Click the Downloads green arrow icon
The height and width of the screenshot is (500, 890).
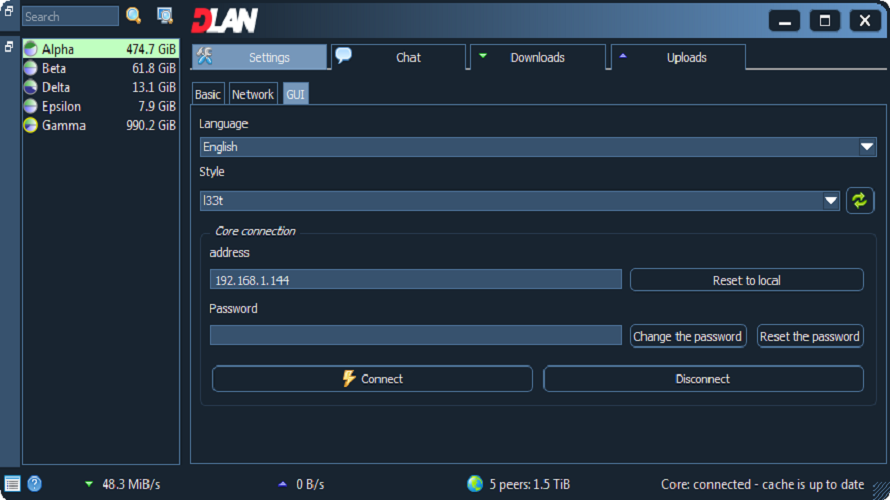pyautogui.click(x=483, y=56)
